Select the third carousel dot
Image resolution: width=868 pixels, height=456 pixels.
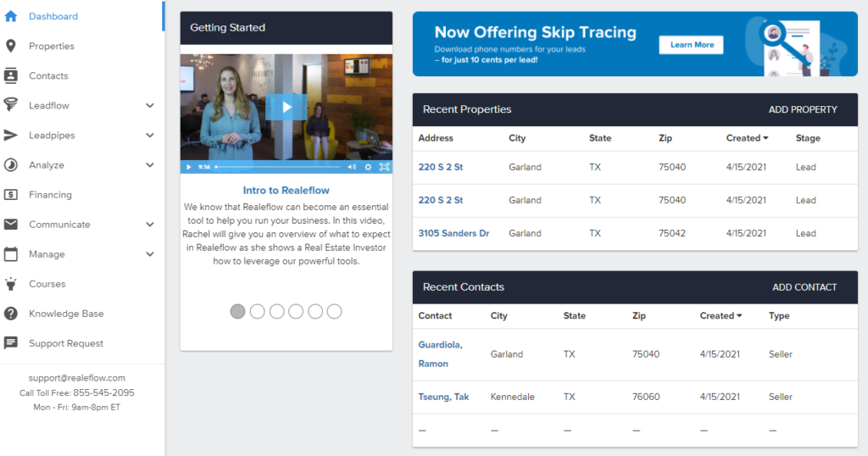pos(276,312)
